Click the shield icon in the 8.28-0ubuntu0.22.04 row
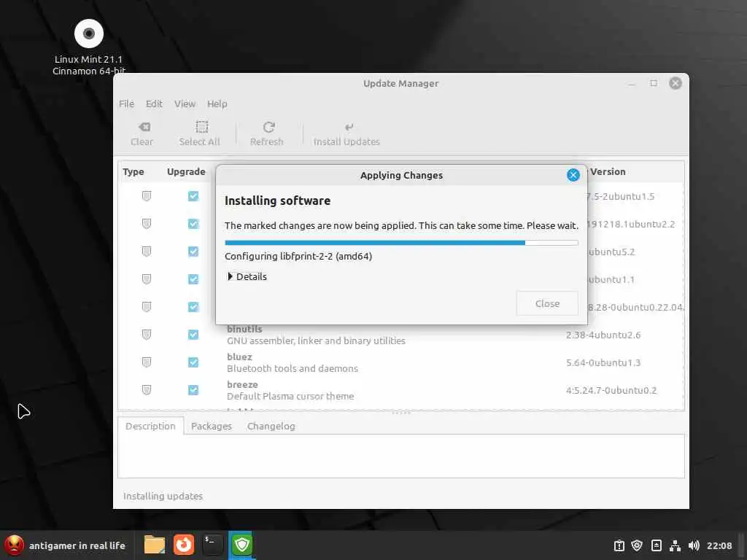 click(x=146, y=307)
